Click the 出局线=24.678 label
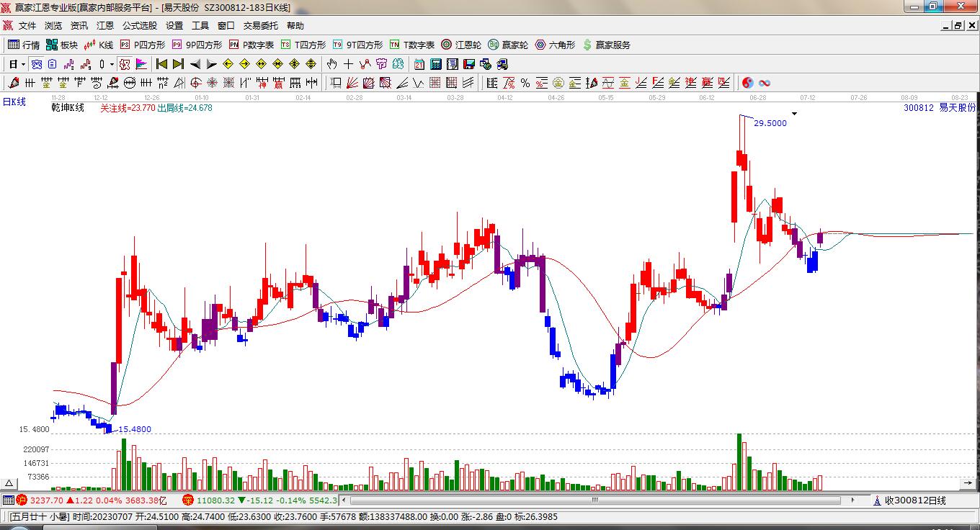Screen dimensions: 980x530 tap(185, 108)
